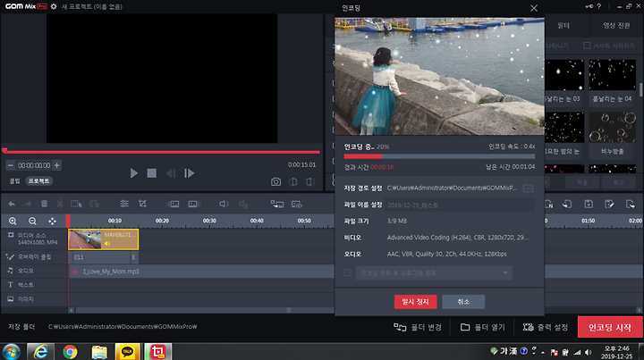Click the save-as pencil icon
The height and width of the screenshot is (360, 644).
click(x=609, y=205)
